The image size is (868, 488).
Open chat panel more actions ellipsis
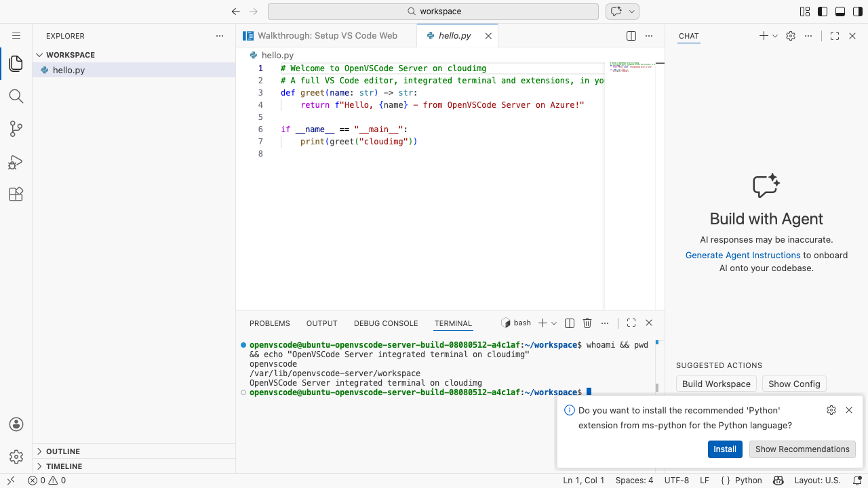tap(808, 36)
